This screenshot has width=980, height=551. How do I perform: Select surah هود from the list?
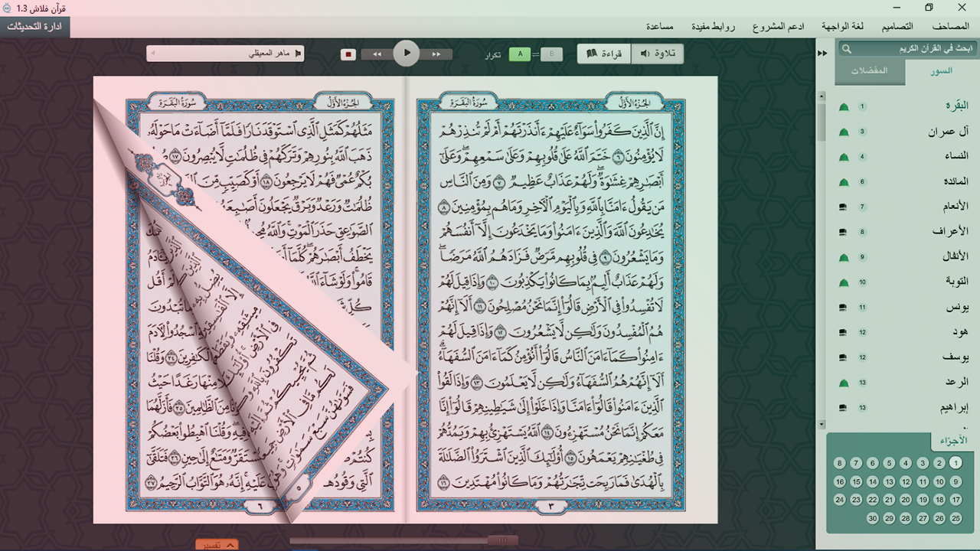(961, 332)
